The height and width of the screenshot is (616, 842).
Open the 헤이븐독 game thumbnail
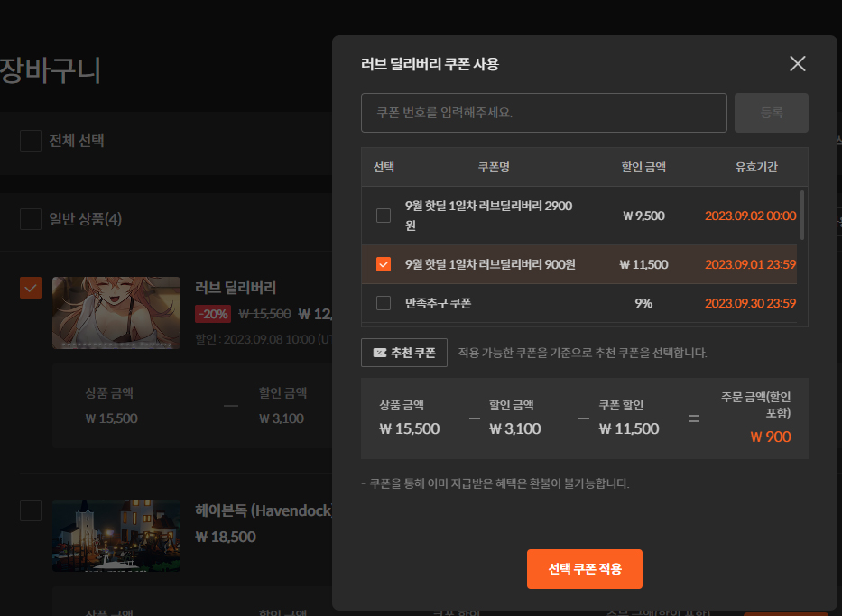[116, 536]
